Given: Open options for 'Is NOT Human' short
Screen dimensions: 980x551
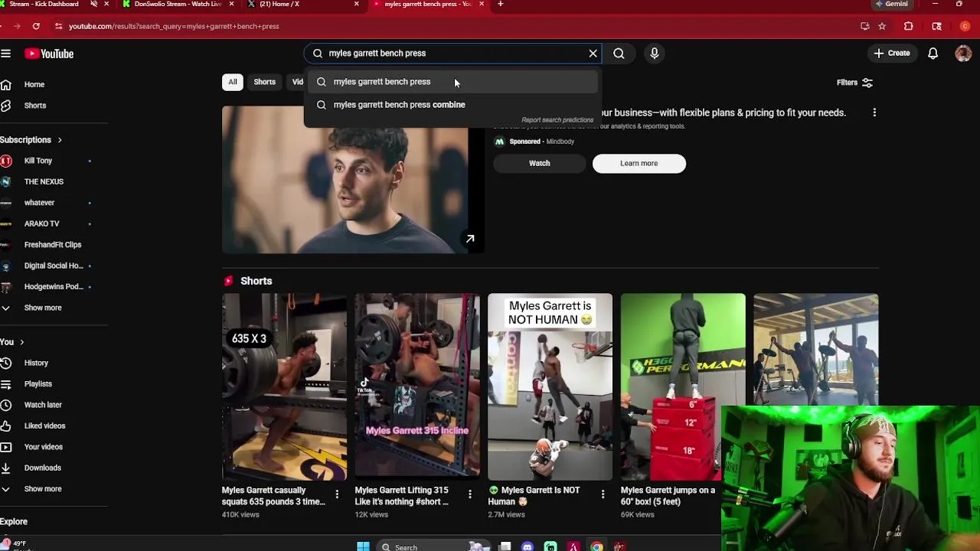Looking at the screenshot, I should pos(603,494).
